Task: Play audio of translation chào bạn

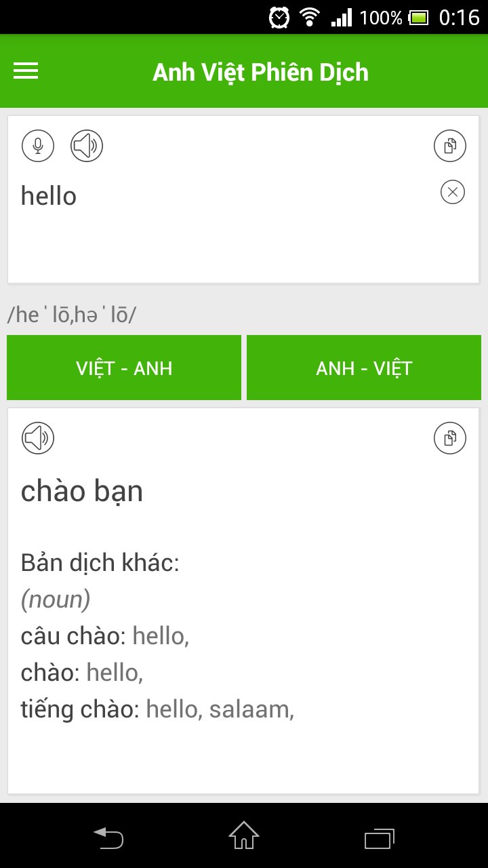Action: 38,438
